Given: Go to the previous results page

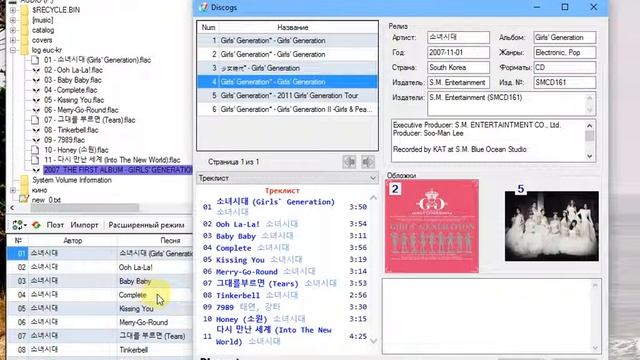Looking at the screenshot, I should coord(349,162).
